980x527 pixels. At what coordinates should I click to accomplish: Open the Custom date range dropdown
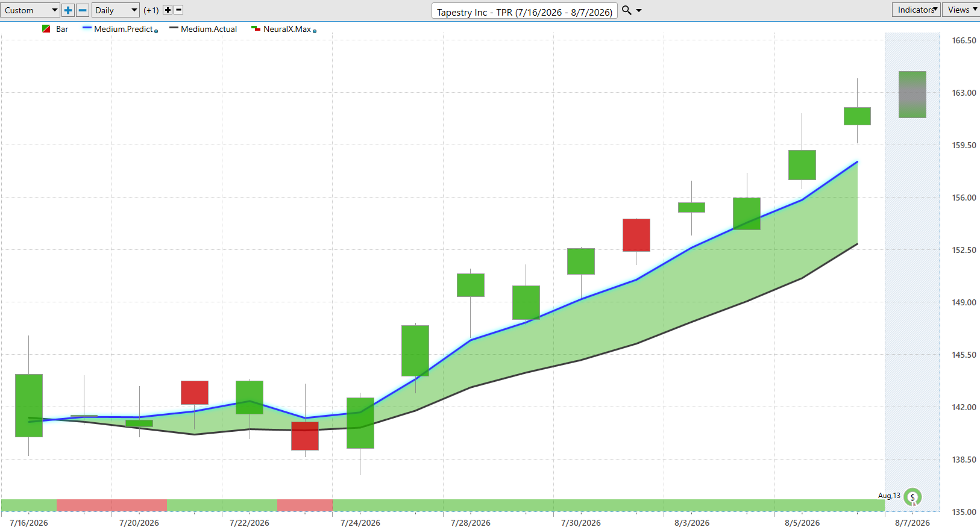[30, 10]
